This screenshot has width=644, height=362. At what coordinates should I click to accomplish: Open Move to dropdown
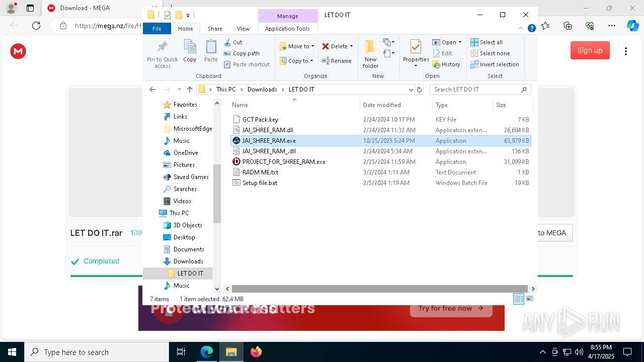[x=297, y=46]
